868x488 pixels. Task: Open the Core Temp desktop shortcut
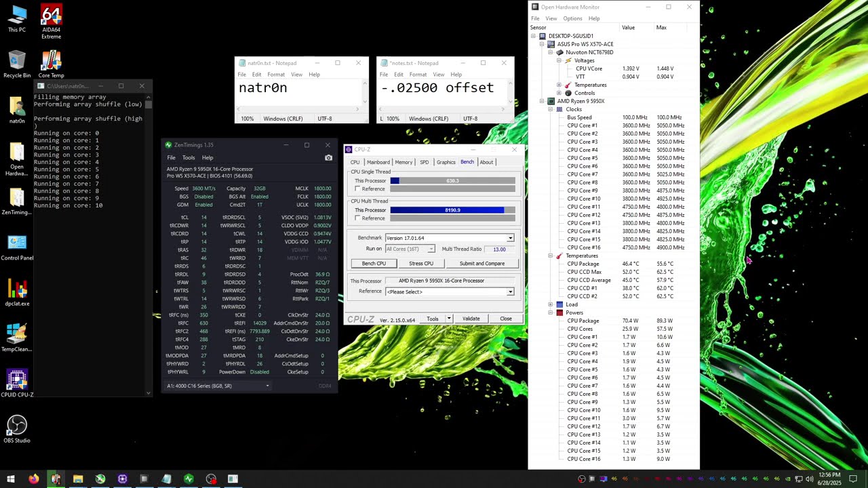click(x=51, y=64)
